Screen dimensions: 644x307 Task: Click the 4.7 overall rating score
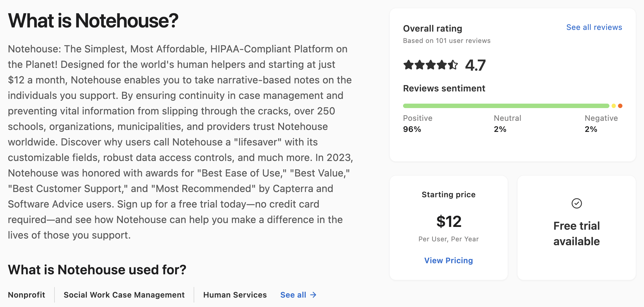(475, 65)
